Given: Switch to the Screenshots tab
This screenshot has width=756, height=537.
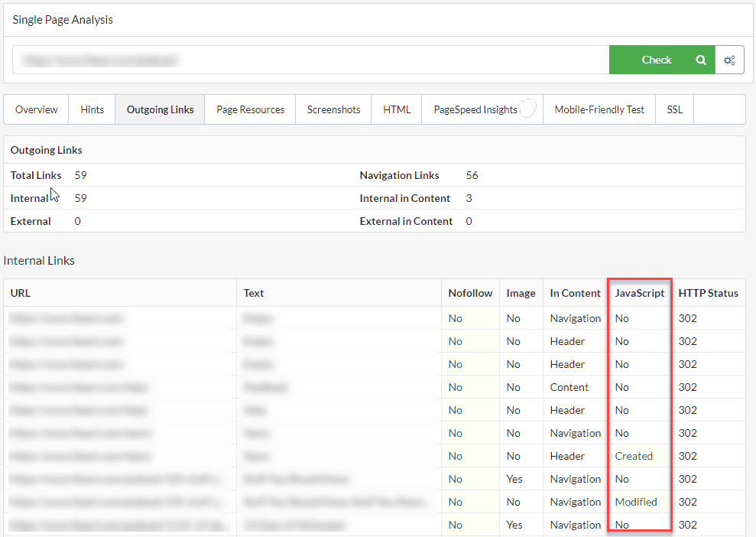Looking at the screenshot, I should tap(333, 109).
